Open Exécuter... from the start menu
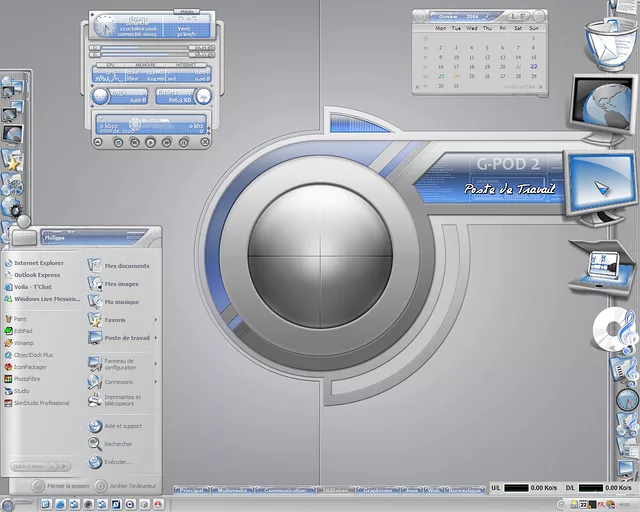The height and width of the screenshot is (512, 640). [x=118, y=462]
